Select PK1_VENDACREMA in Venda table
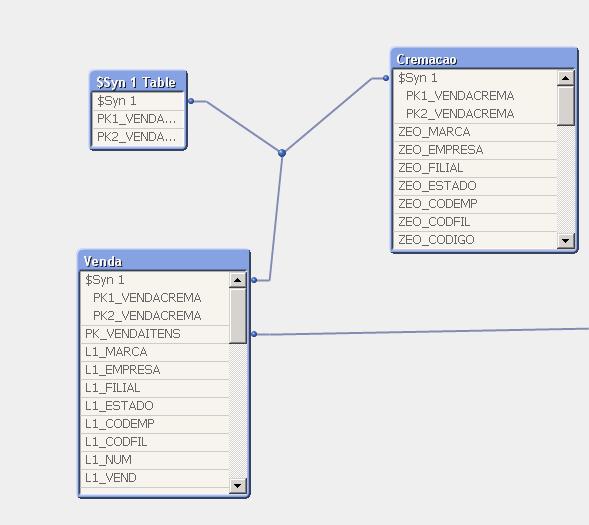This screenshot has width=589, height=525. tap(155, 298)
